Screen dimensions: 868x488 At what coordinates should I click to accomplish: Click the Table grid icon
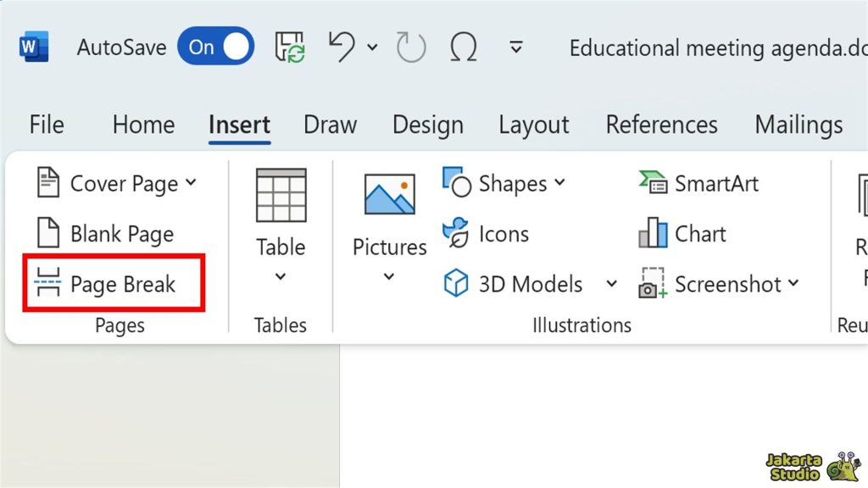tap(281, 195)
